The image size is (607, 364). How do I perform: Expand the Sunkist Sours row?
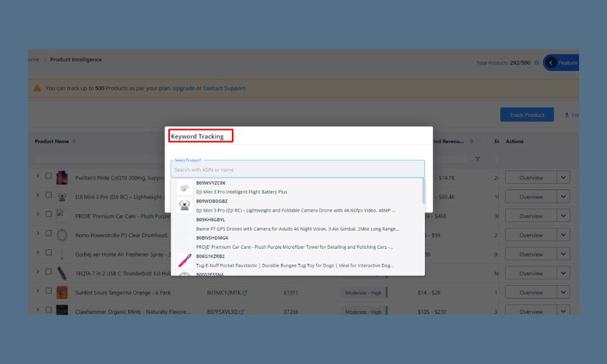(x=38, y=291)
